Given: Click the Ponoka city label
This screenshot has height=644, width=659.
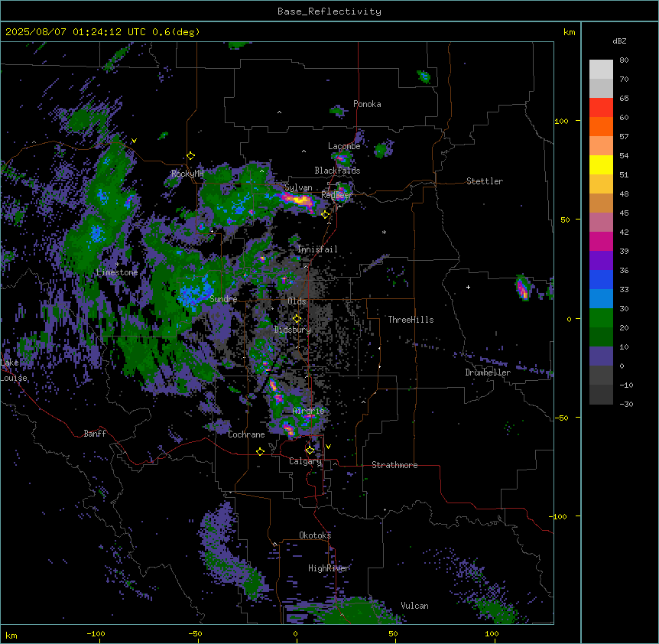Looking at the screenshot, I should (367, 104).
